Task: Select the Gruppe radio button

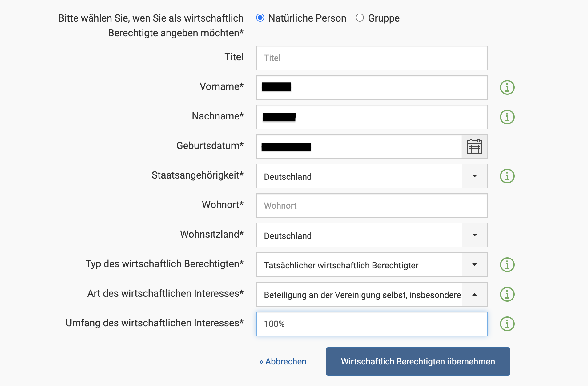Action: [x=360, y=18]
